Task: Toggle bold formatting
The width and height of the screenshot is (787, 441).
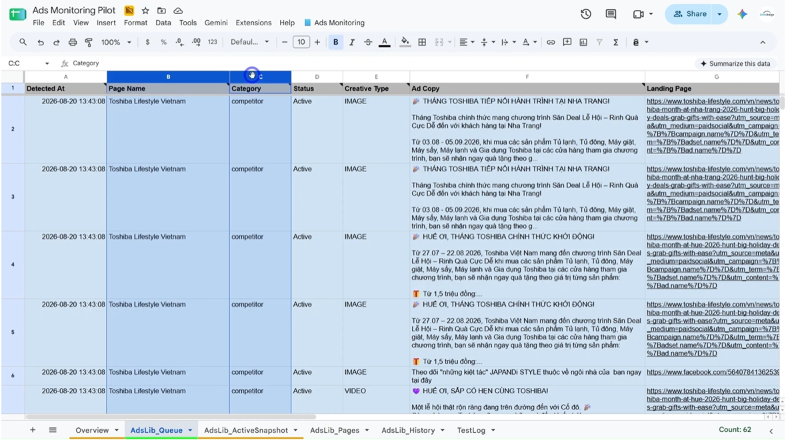Action: pyautogui.click(x=336, y=42)
